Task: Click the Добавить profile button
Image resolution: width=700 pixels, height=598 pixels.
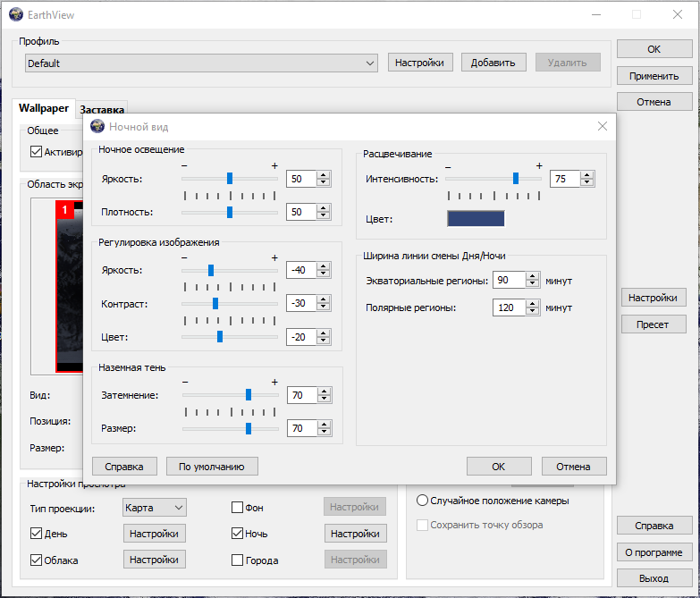Action: point(493,63)
